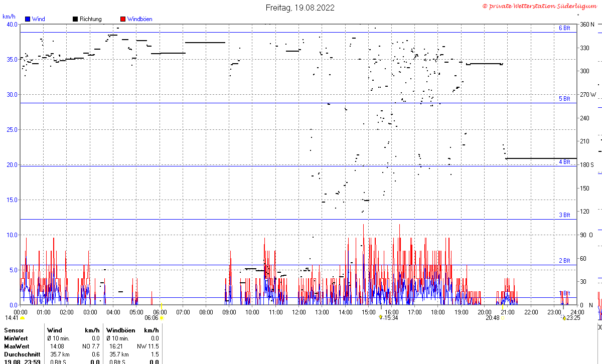The image size is (602, 364).
Task: Click the 18:00 time axis label
Action: (438, 312)
